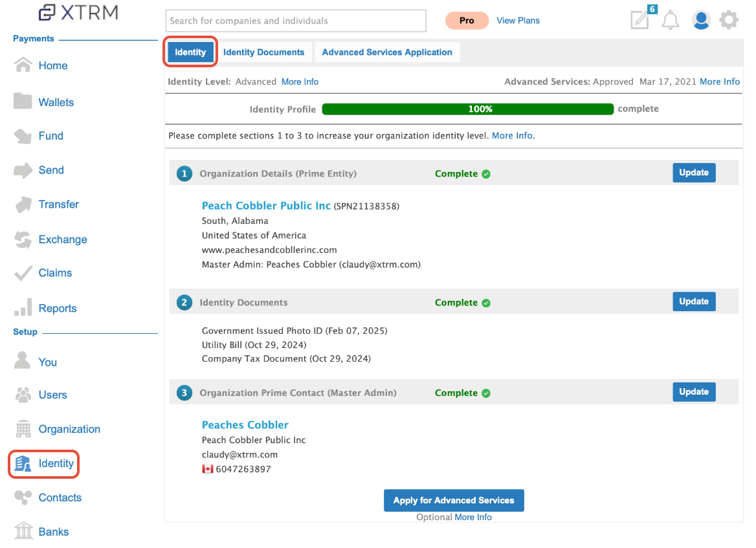Viewport: 756px width, 548px height.
Task: Open Organization in the Setup menu
Action: click(69, 429)
